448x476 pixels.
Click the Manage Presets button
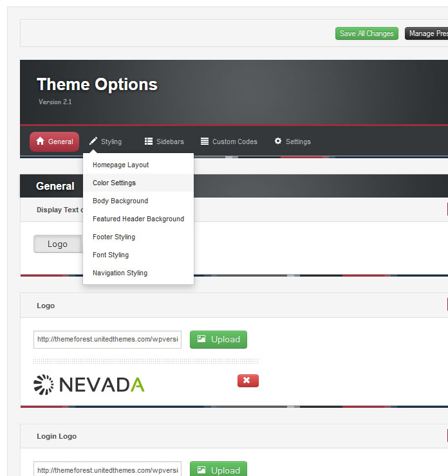[x=426, y=33]
